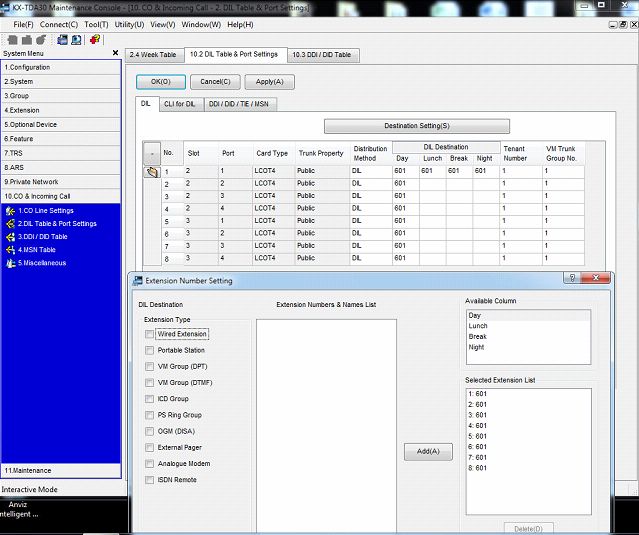Click the blue monitor toolbar icon
639x535 pixels.
click(76, 40)
